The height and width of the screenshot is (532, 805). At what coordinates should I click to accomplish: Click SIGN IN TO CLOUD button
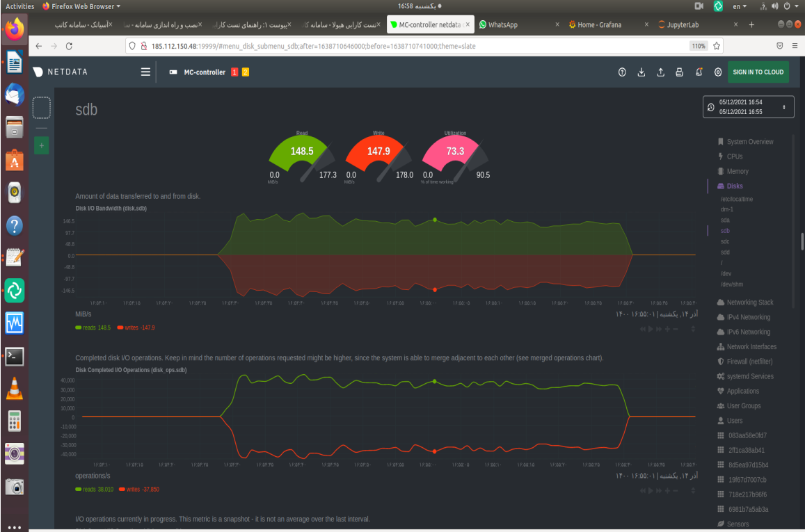pos(758,72)
